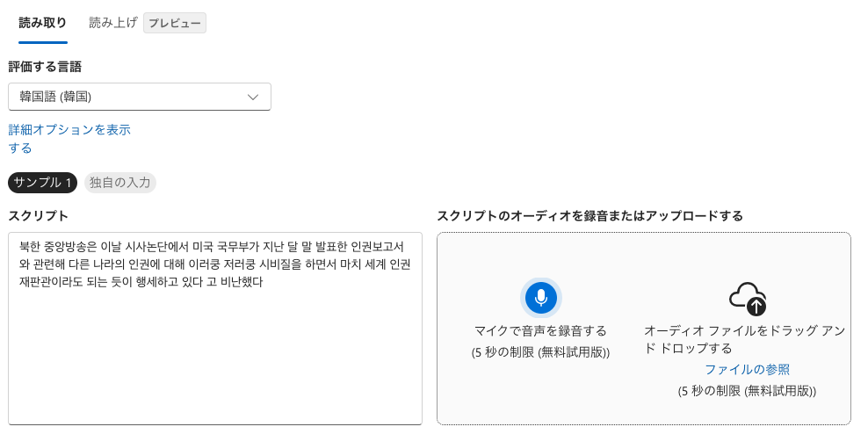Click the スクリプト heading above the text box
Image resolution: width=868 pixels, height=434 pixels.
(38, 215)
